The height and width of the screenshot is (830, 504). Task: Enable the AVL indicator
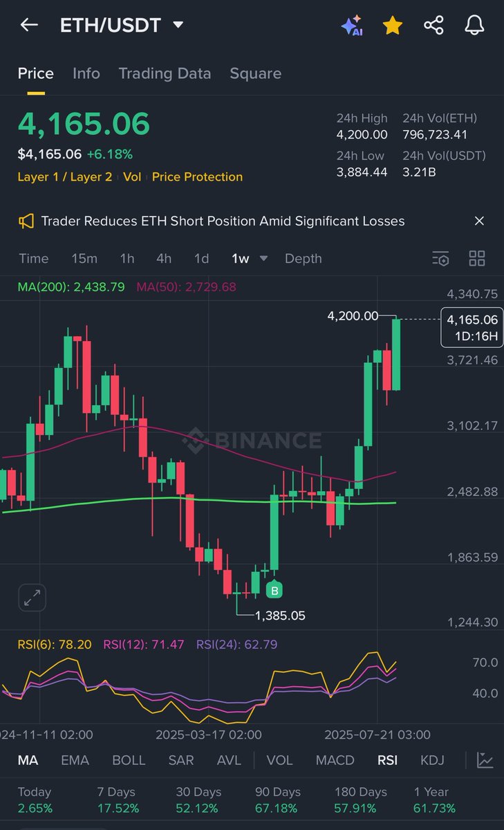tap(229, 760)
